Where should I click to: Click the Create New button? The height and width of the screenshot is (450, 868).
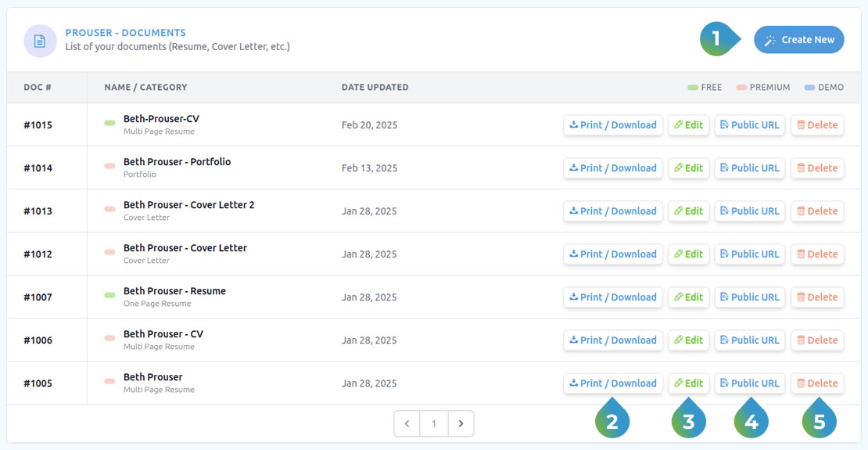(798, 40)
